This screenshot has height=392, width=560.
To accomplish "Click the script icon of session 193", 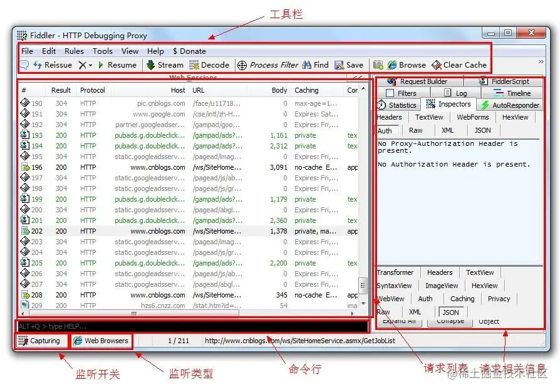I will click(x=25, y=135).
